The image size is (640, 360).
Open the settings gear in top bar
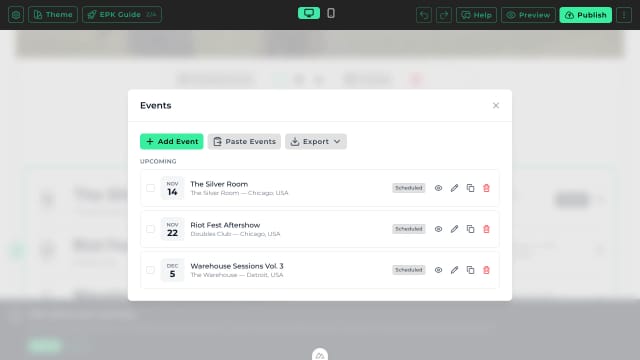click(16, 15)
